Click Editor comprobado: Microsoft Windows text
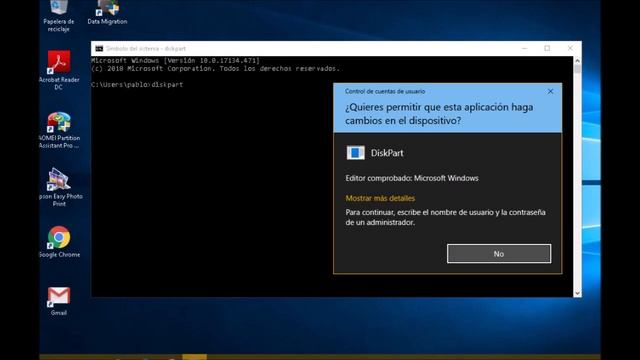The width and height of the screenshot is (640, 360). click(412, 178)
